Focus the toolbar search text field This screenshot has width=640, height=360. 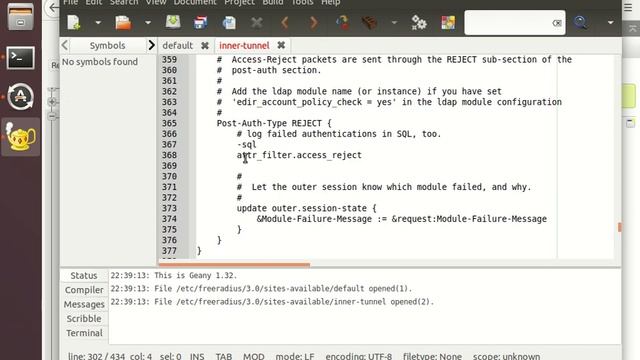point(508,23)
